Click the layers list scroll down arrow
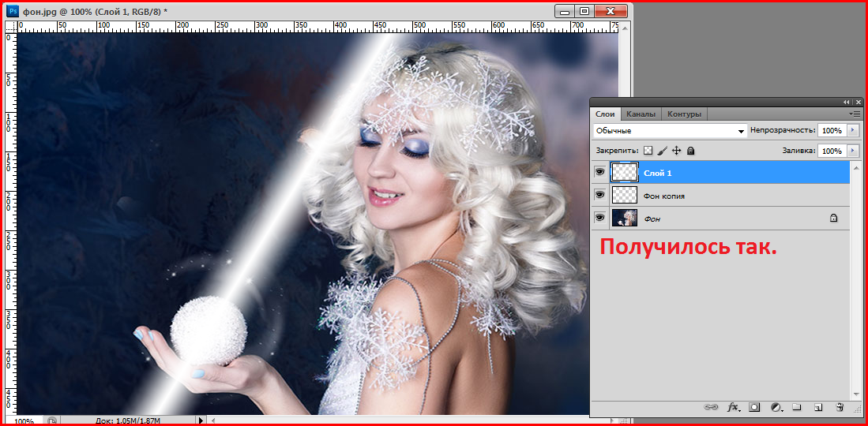 857,395
